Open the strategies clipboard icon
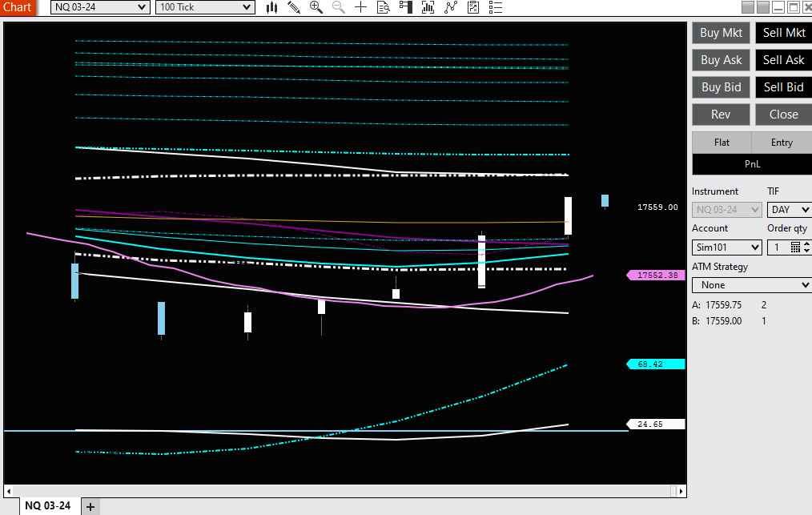Screen dimensions: 812x515 tap(472, 7)
